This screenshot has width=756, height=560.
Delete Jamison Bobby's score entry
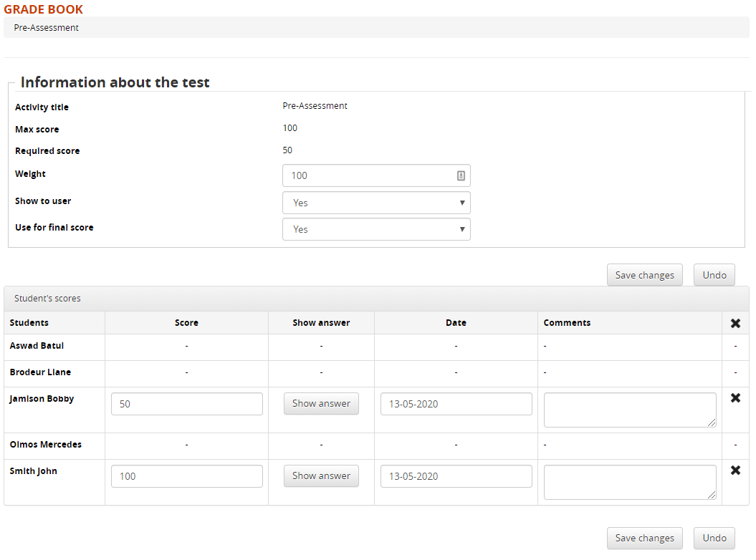click(x=735, y=398)
